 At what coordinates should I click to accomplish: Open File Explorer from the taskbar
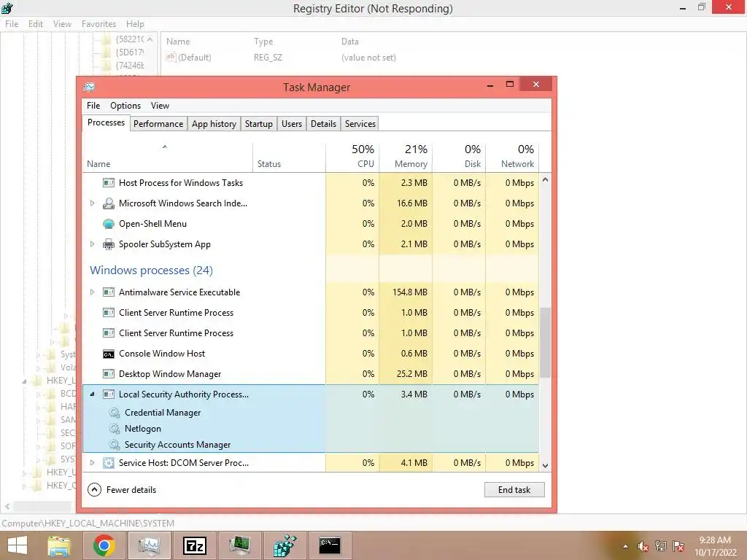(x=59, y=545)
